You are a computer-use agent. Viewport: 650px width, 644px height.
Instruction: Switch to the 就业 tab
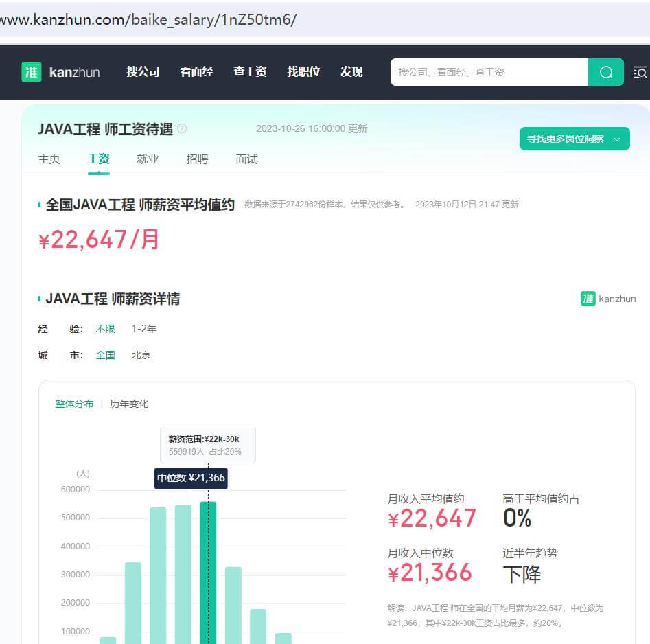[148, 159]
